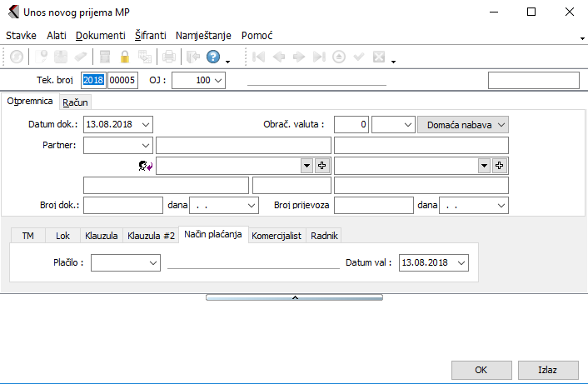Open the Datum dok. date dropdown
This screenshot has width=588, height=384.
[147, 124]
